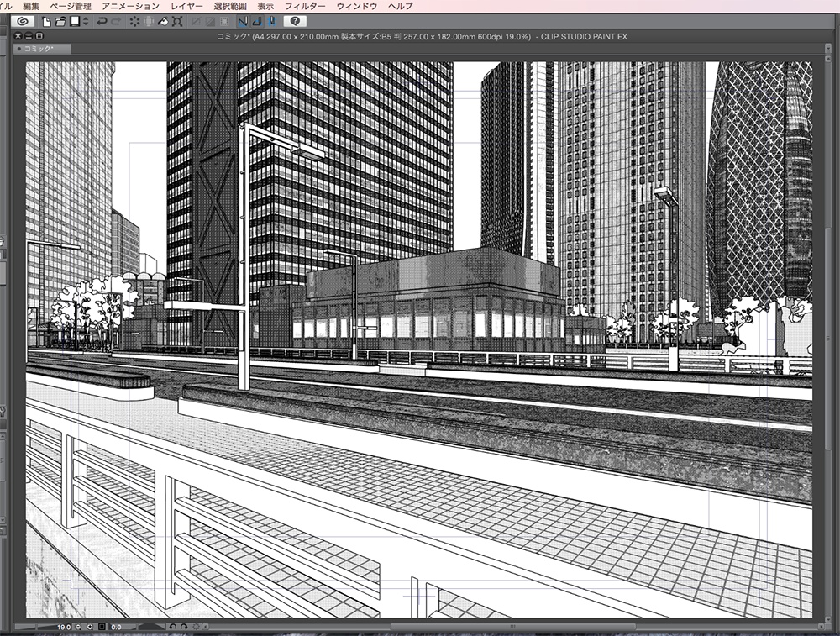Viewport: 840px width, 636px height.
Task: Reset canvas rotation icon
Action: pos(196,627)
